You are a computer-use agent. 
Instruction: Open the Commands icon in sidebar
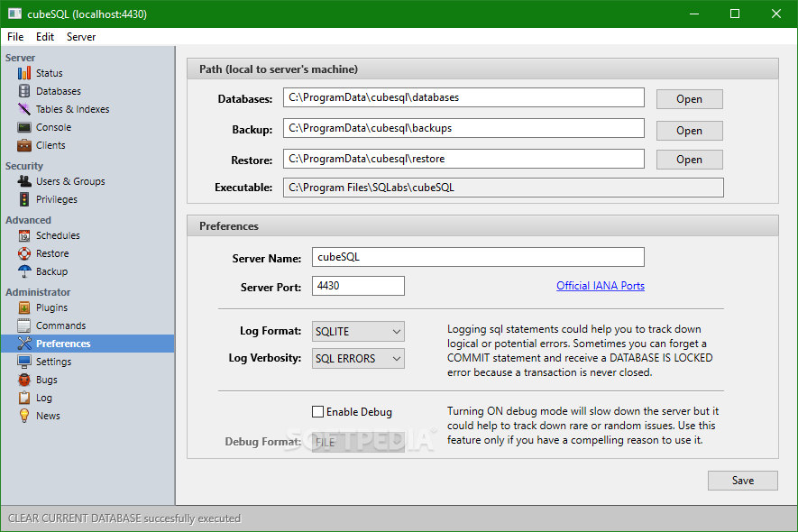[24, 326]
